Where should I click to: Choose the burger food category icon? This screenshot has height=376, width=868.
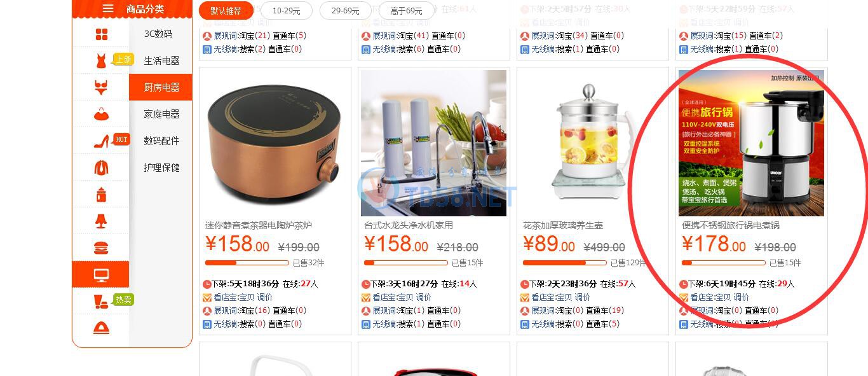pos(101,248)
